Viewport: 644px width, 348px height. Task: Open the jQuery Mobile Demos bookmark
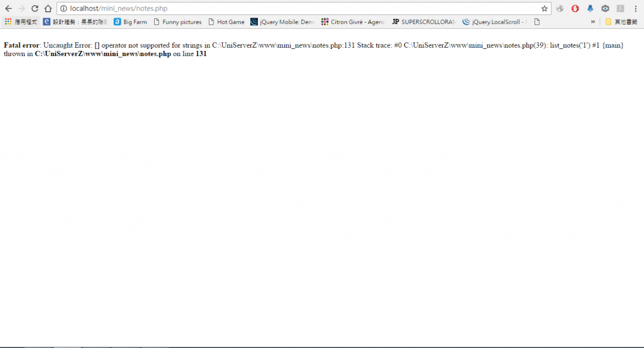282,21
